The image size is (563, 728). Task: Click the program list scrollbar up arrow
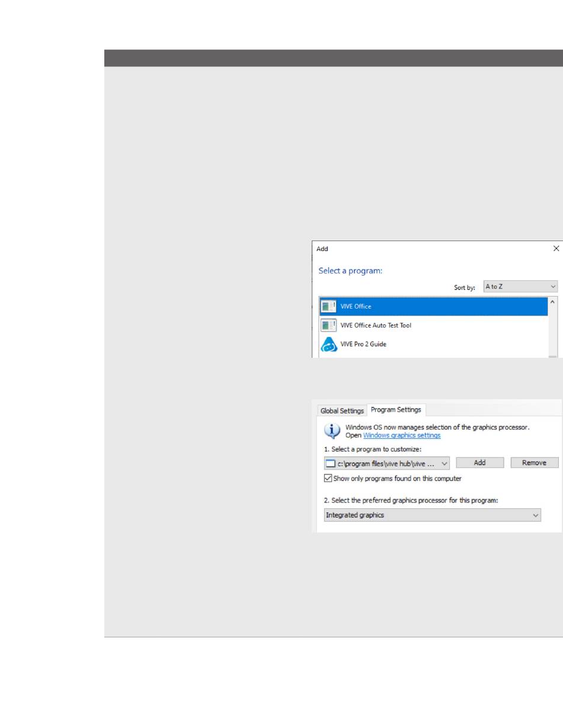point(554,303)
